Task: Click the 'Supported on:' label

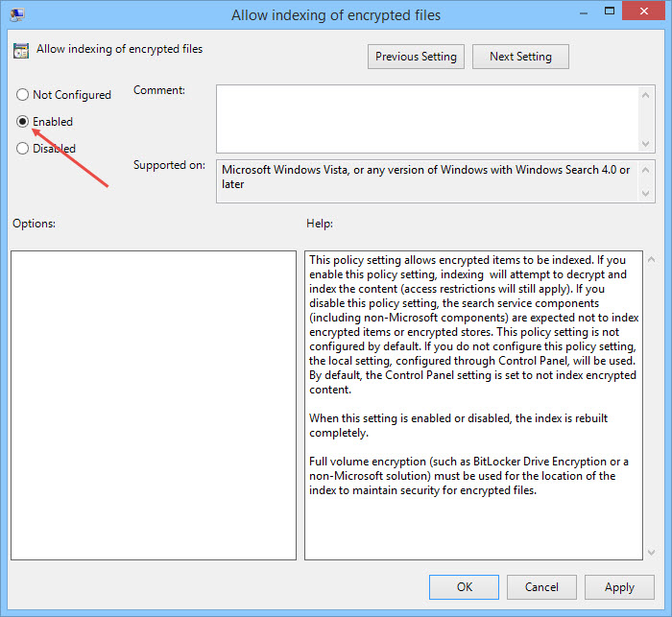Action: 169,165
